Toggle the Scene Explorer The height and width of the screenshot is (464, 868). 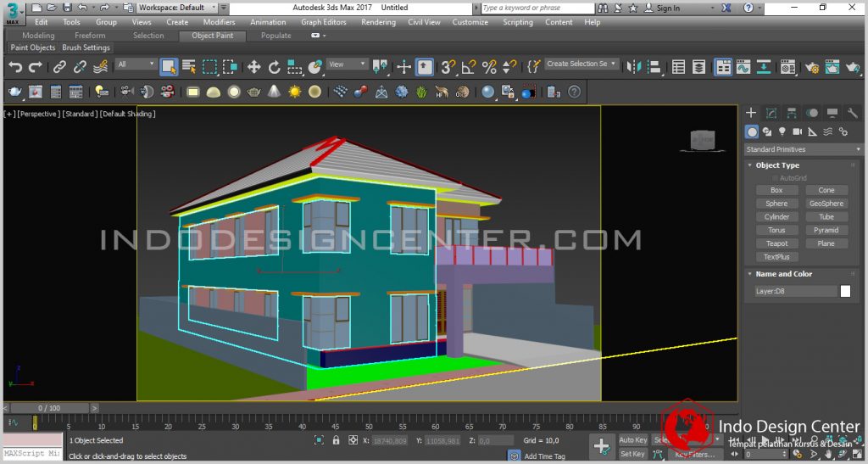point(678,67)
